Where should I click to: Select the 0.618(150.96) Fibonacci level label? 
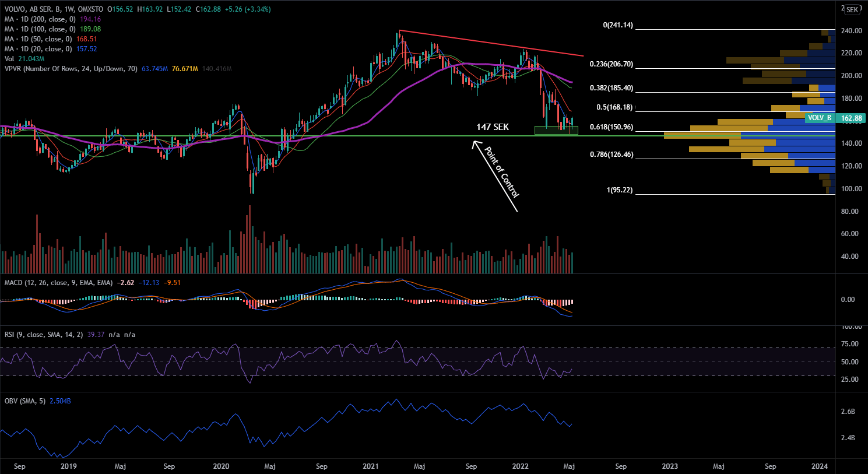(x=611, y=127)
